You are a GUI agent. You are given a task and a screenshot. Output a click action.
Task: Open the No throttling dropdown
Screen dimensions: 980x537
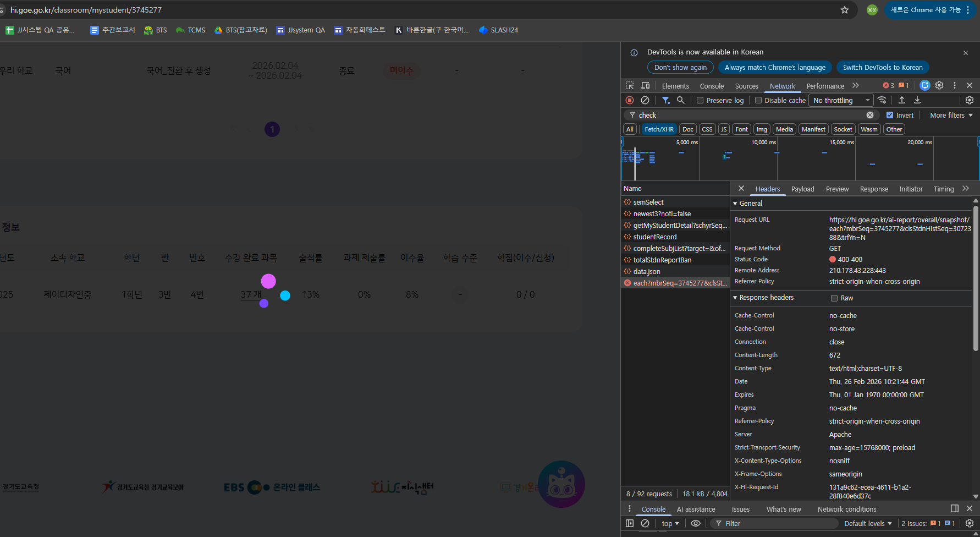841,100
